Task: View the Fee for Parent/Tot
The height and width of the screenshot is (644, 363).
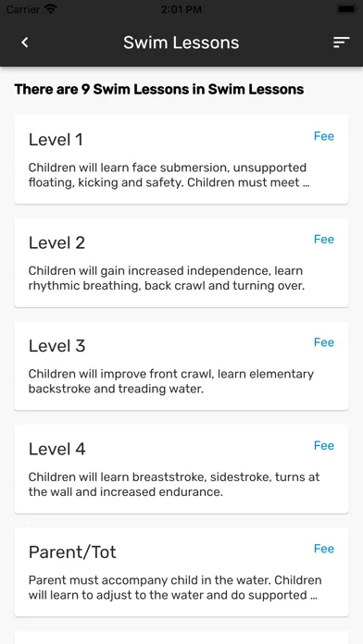Action: coord(324,549)
